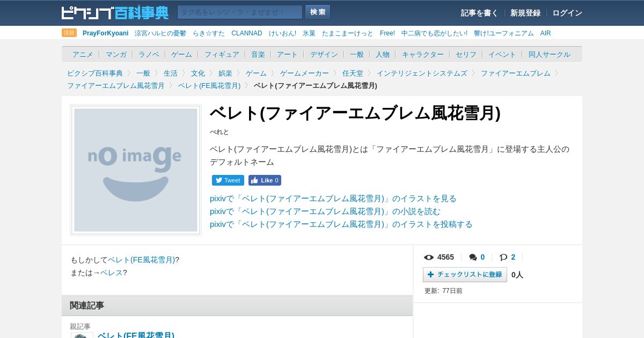Open the PrayForKyoani trending tag
644x338 pixels.
(106, 33)
